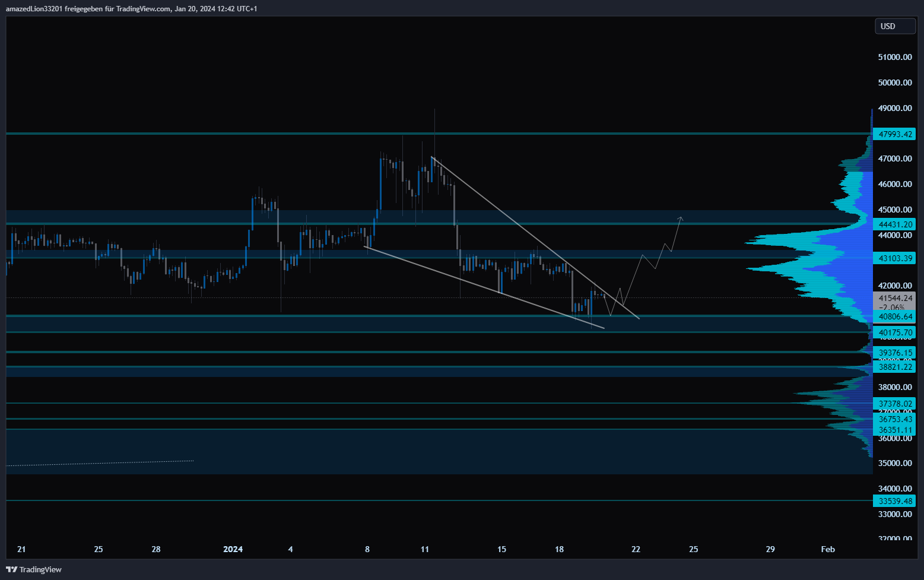The height and width of the screenshot is (580, 924).
Task: Click the 11 date label on time axis
Action: click(425, 549)
